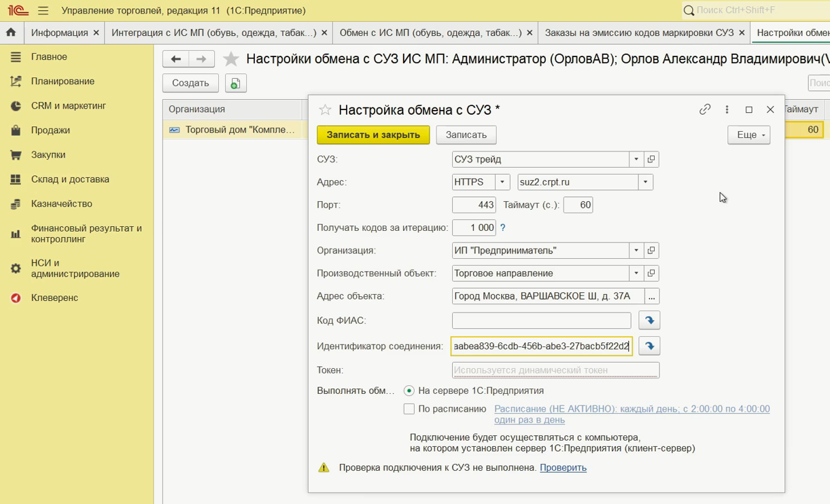Click the help question mark icon
The image size is (830, 504).
pos(503,228)
